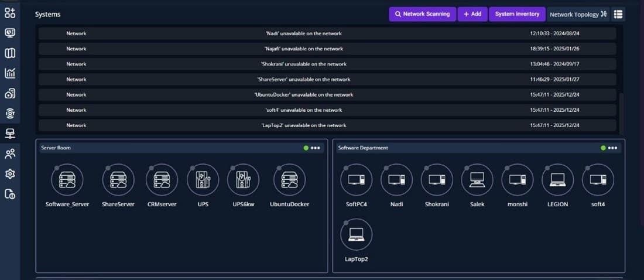Open the devices sidebar icon below charts
This screenshot has width=644, height=280.
coord(10,93)
